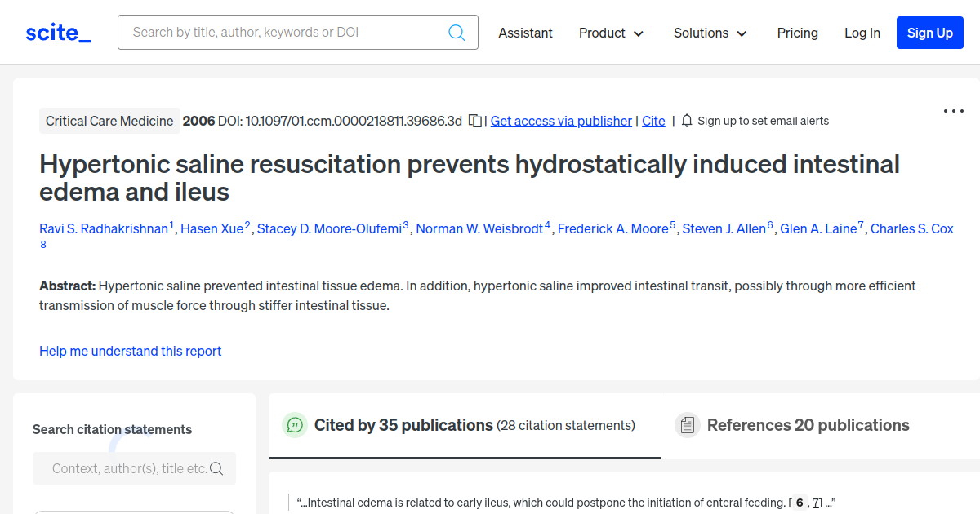Copy the DOI with the copy icon
This screenshot has height=514, width=980.
tap(475, 121)
